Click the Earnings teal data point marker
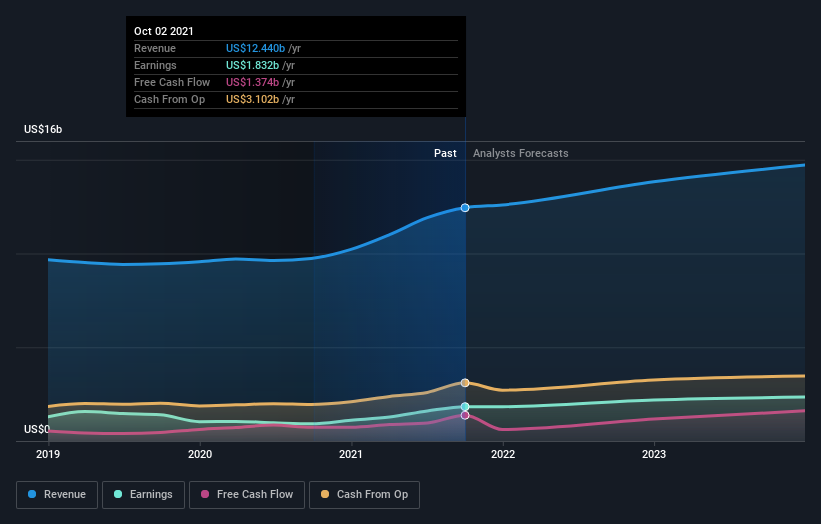 [x=465, y=407]
